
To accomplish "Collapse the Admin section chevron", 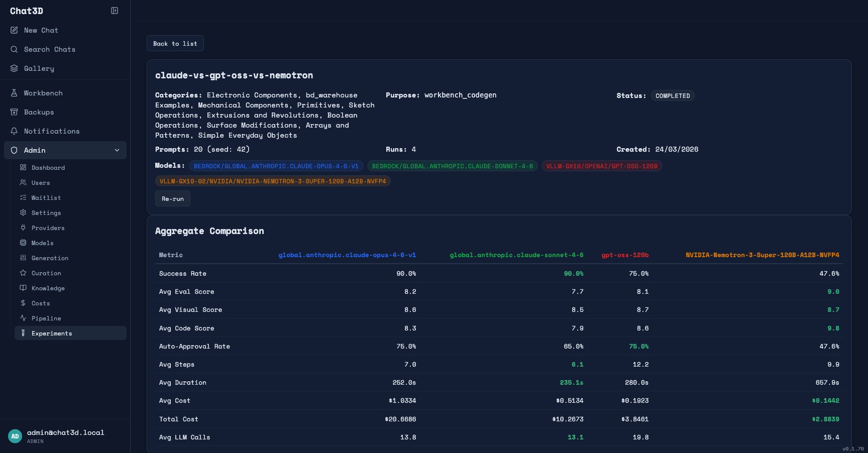I will (x=117, y=150).
